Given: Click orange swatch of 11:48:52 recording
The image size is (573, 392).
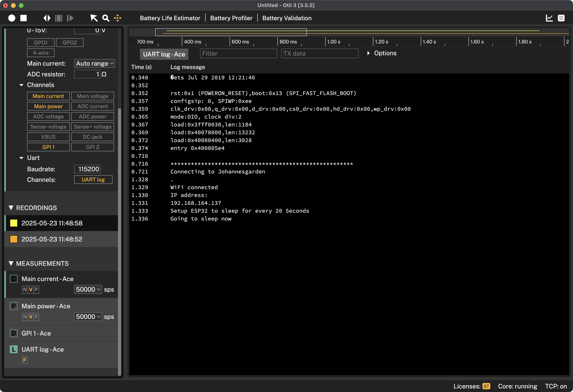Looking at the screenshot, I should (x=14, y=239).
